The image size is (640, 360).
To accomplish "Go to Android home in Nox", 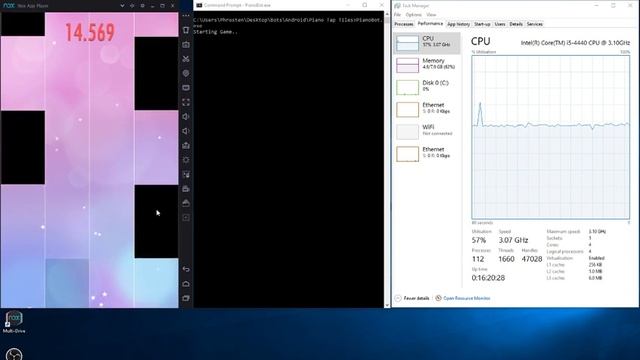I will pos(186,284).
